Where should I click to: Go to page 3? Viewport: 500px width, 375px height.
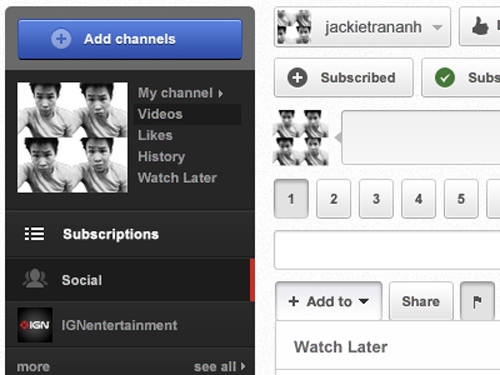coord(376,199)
